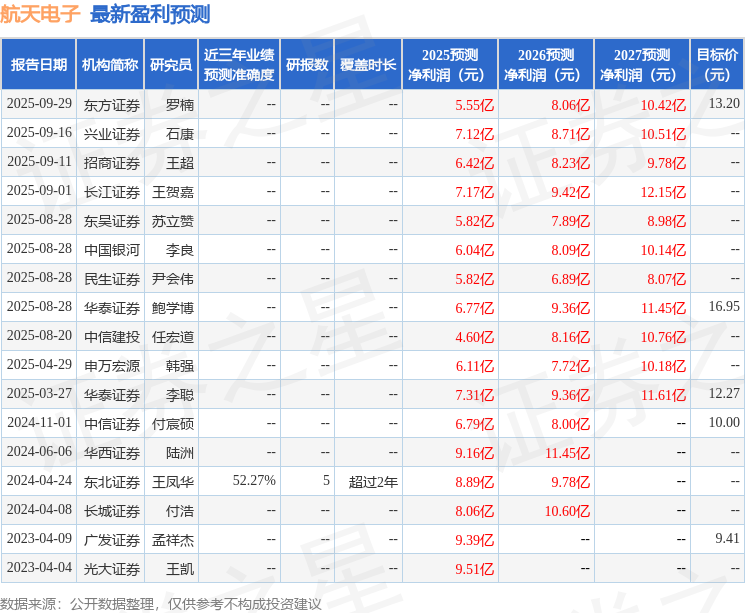The height and width of the screenshot is (613, 745).
Task: Click the 报告日期 column header
Action: (38, 65)
